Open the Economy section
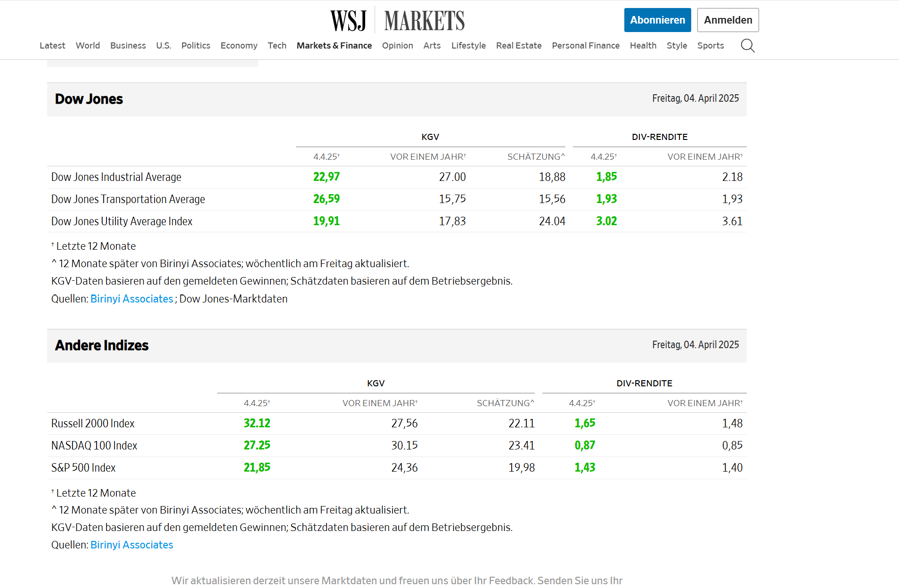899x588 pixels. [239, 46]
